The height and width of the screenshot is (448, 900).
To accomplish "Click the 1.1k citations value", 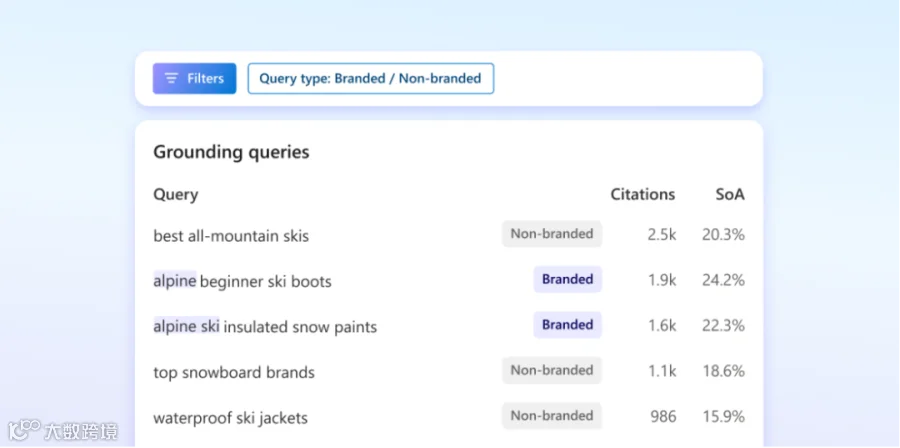I will [662, 371].
